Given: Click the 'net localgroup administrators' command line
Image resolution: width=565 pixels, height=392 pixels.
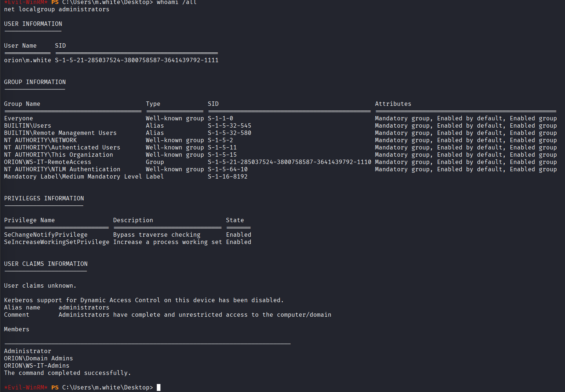Looking at the screenshot, I should (x=57, y=9).
